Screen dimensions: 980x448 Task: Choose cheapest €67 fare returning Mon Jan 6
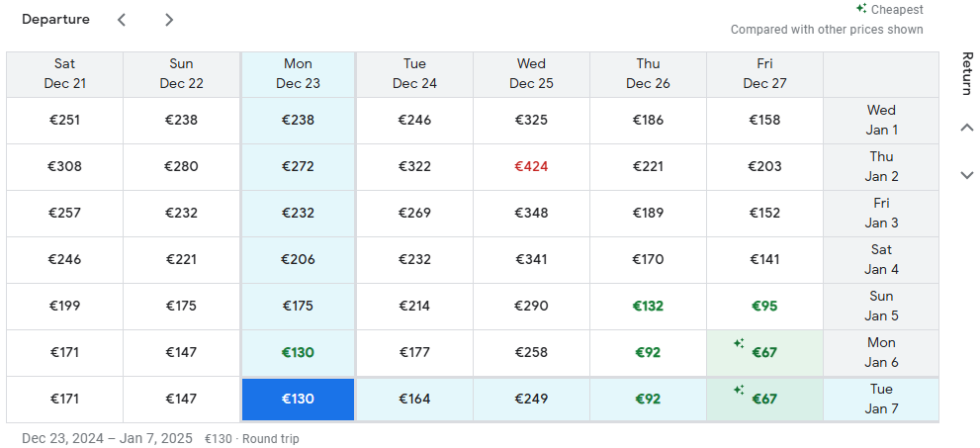point(764,352)
